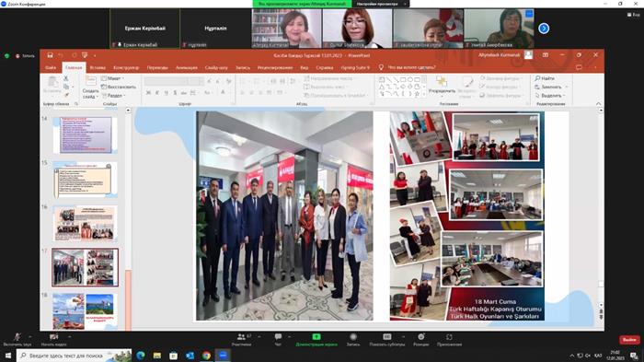Click the Cut scissors icon

(66, 78)
